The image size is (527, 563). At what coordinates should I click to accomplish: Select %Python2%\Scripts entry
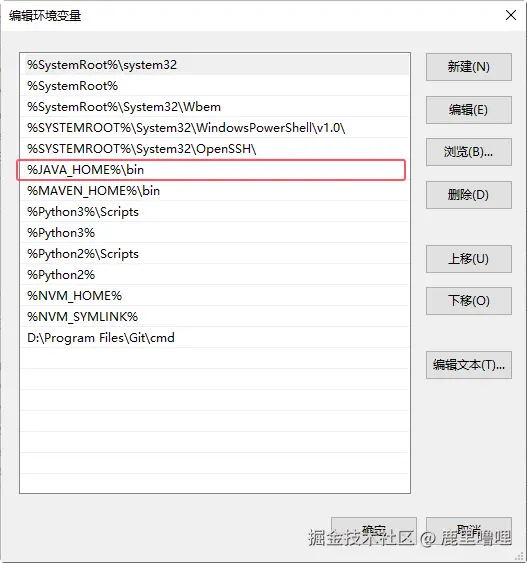(x=215, y=254)
